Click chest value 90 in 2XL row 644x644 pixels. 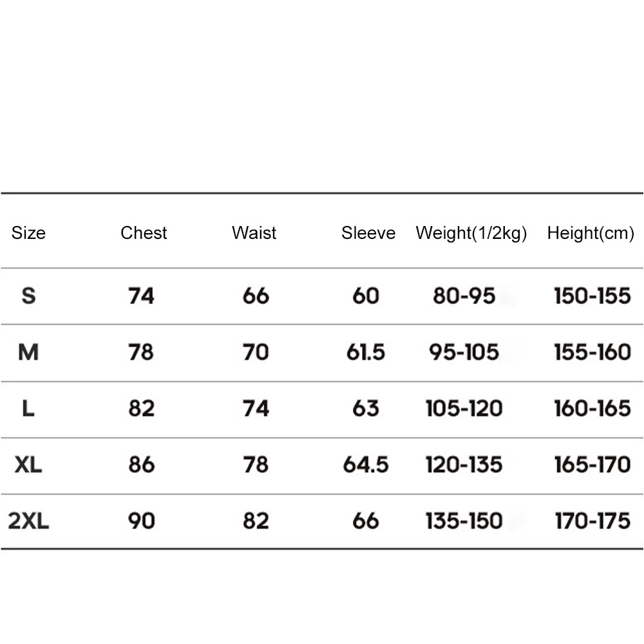click(141, 521)
